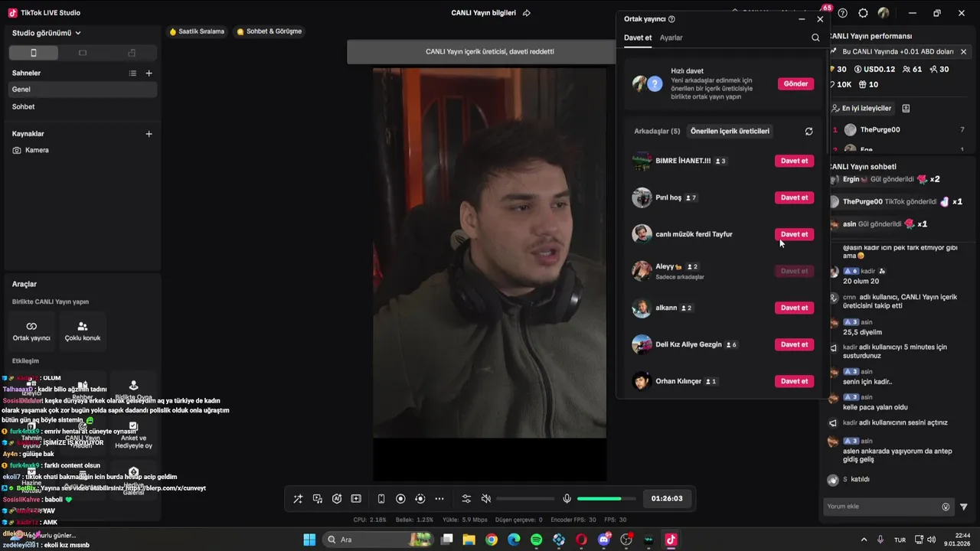
Task: Click the record button in bottom toolbar
Action: pos(400,499)
